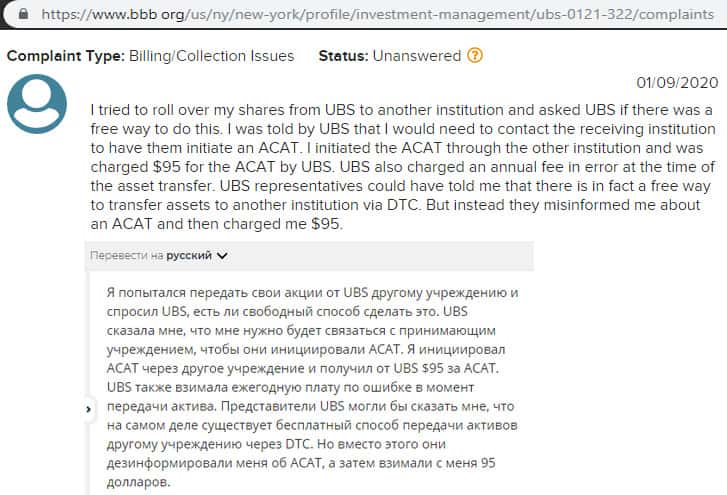
Task: Click the complaint date 01/09/2020
Action: pyautogui.click(x=677, y=82)
